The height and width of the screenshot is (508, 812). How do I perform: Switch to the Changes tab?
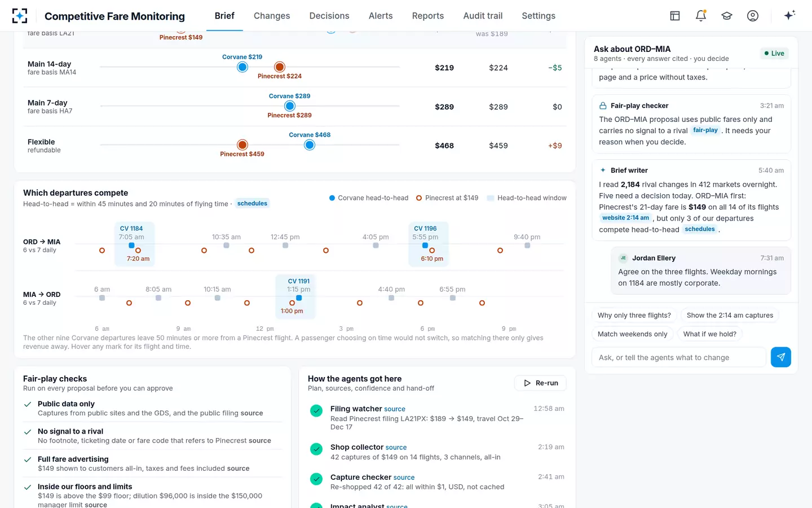click(x=272, y=16)
